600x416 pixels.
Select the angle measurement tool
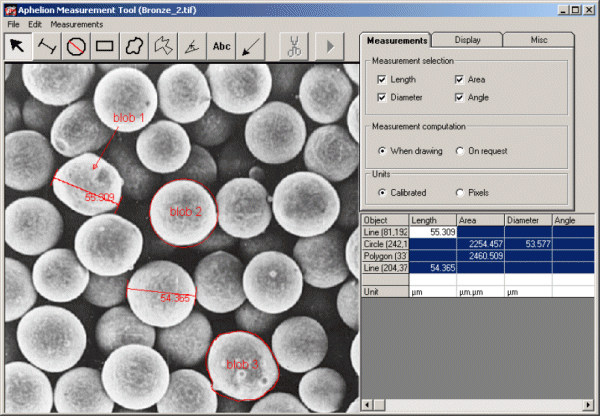(192, 46)
